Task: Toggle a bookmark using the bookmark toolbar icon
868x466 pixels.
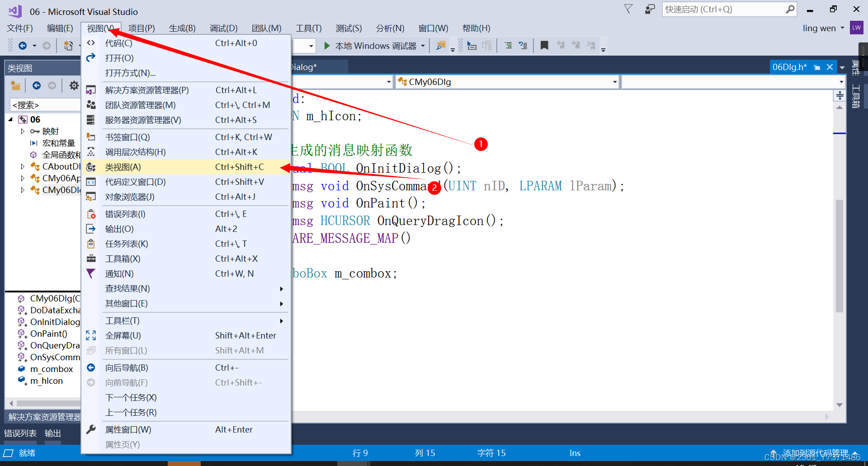Action: (544, 45)
